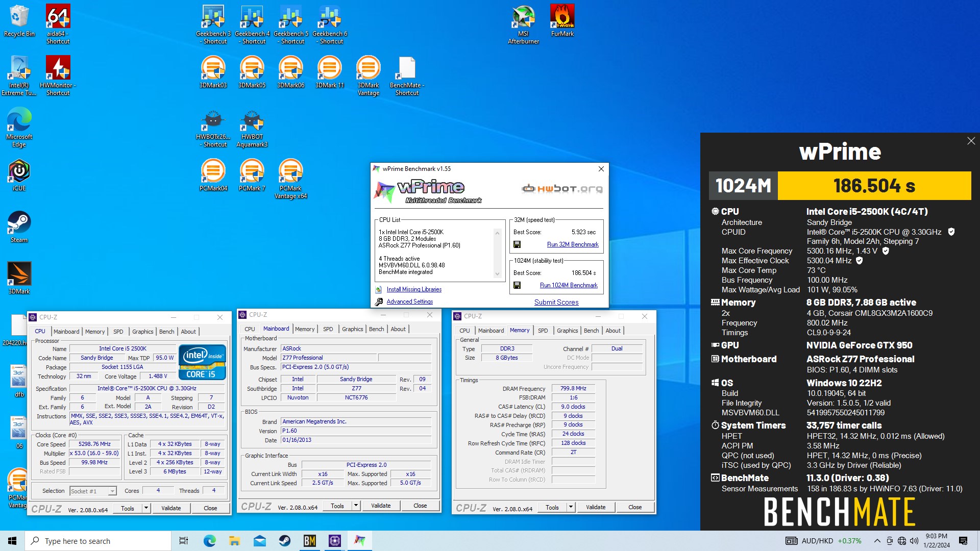This screenshot has width=980, height=551.
Task: Open Geekbench 3 shortcut
Action: point(213,24)
